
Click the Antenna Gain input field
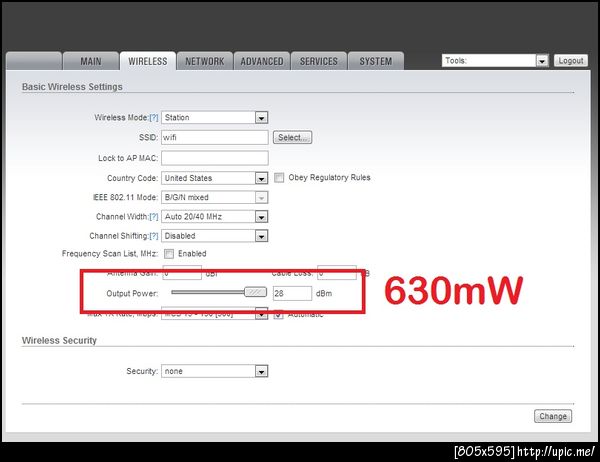182,273
